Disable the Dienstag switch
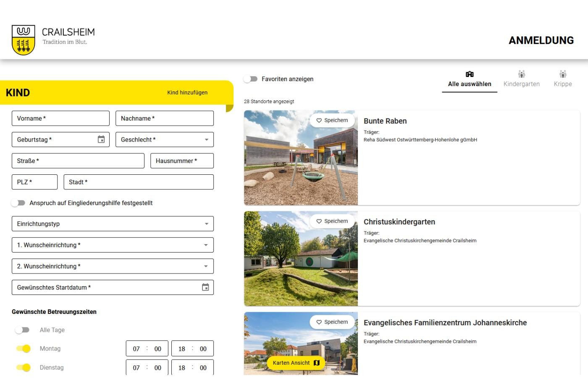This screenshot has width=588, height=392. coord(24,368)
